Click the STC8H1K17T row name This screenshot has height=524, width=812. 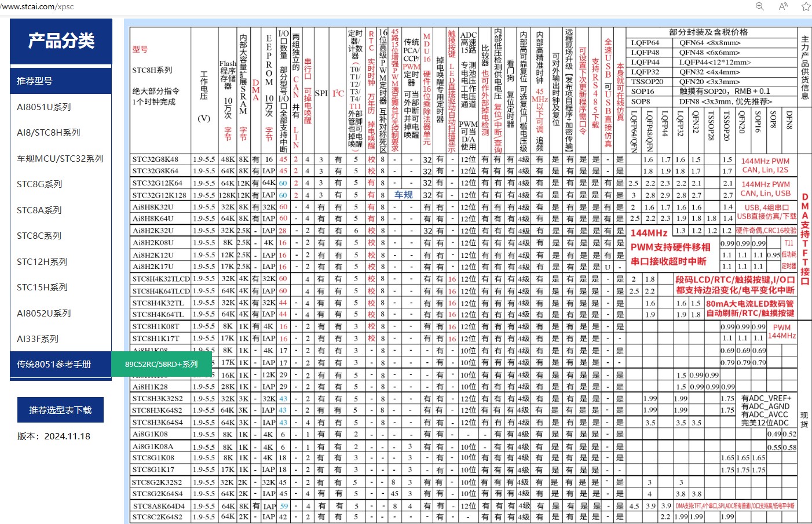pos(156,339)
